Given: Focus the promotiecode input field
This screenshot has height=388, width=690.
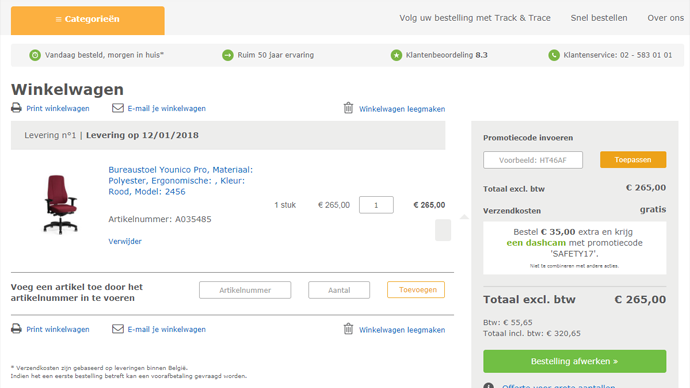Looking at the screenshot, I should tap(532, 160).
